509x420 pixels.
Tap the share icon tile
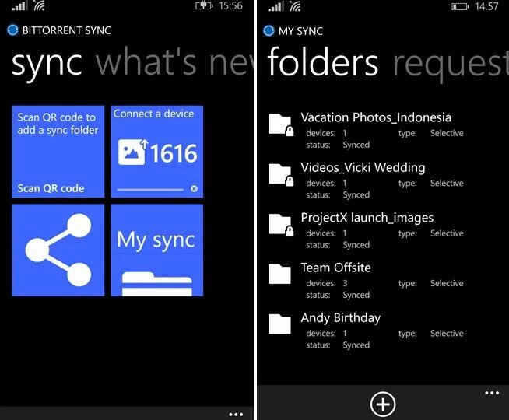coord(58,250)
